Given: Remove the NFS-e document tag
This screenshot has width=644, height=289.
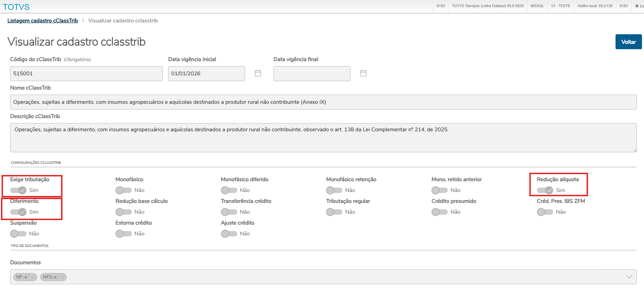Looking at the screenshot, I should pos(62,277).
